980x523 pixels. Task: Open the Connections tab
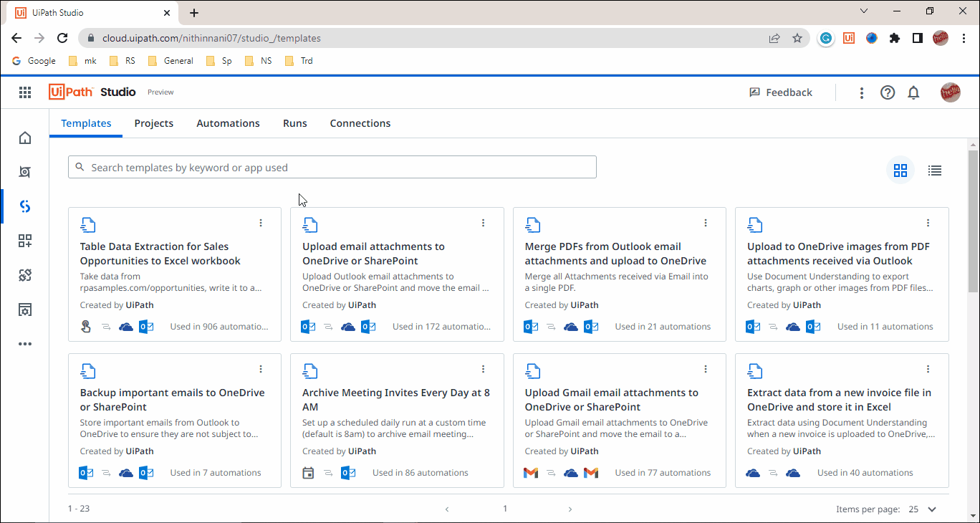coord(360,123)
